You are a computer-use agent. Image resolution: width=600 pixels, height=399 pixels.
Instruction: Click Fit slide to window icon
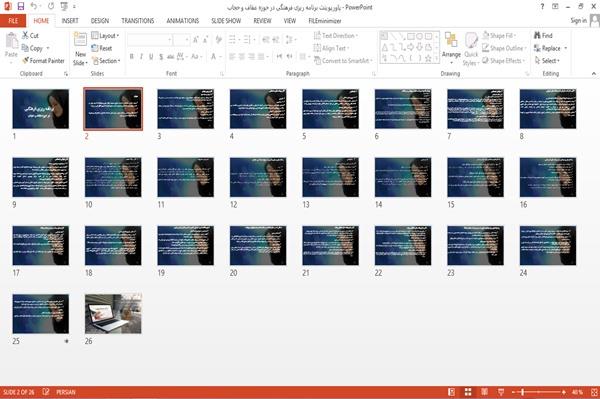[594, 392]
